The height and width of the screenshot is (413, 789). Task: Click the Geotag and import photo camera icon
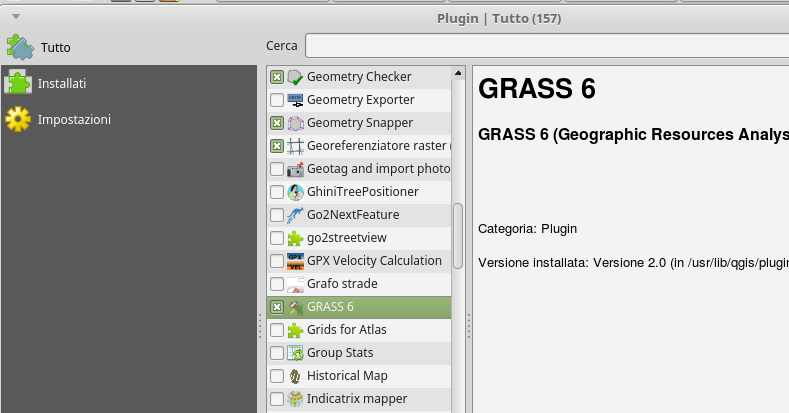[295, 169]
